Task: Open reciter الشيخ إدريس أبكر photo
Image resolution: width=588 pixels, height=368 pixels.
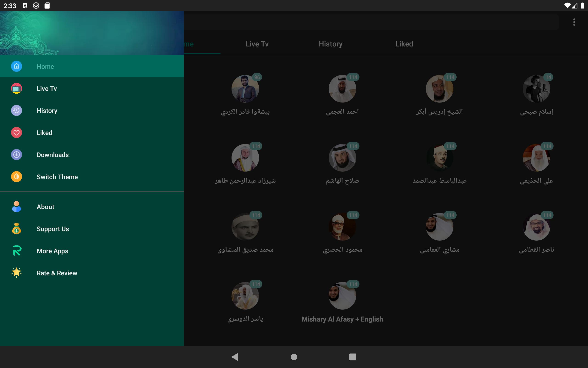Action: pos(439,89)
